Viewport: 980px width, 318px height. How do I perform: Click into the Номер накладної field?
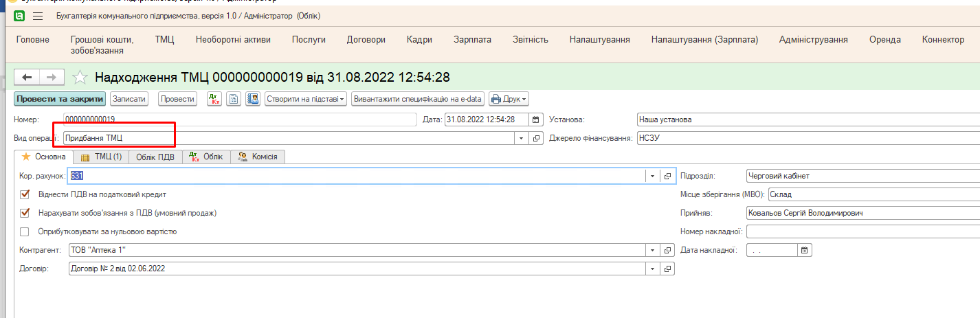point(862,231)
